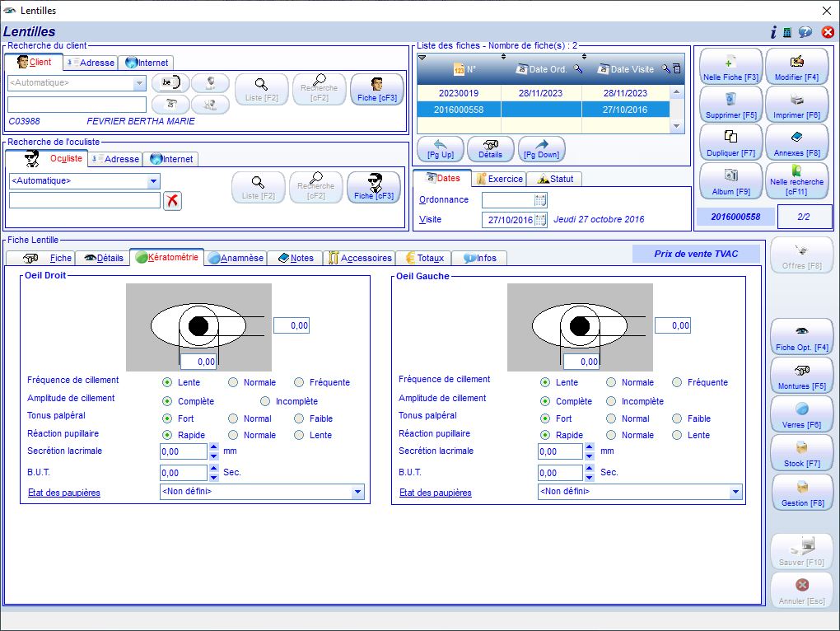Expand the oculist Automatique dropdown
Image resolution: width=840 pixels, height=631 pixels.
[x=153, y=181]
